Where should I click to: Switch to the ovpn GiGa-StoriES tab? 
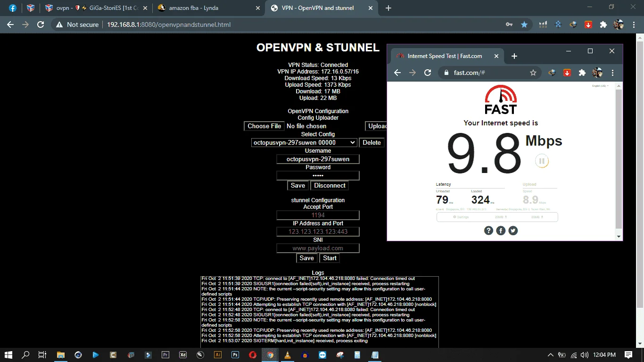(96, 8)
